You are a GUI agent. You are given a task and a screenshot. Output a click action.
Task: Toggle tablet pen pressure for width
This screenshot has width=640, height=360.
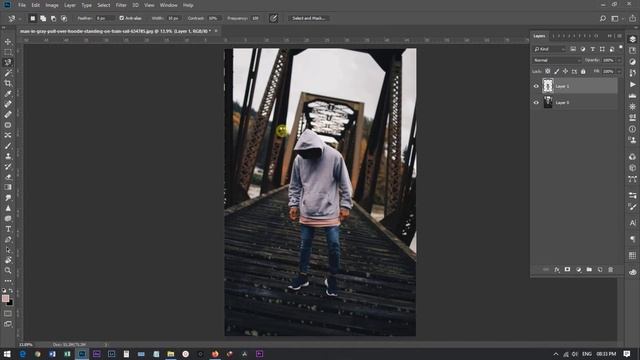point(273,18)
